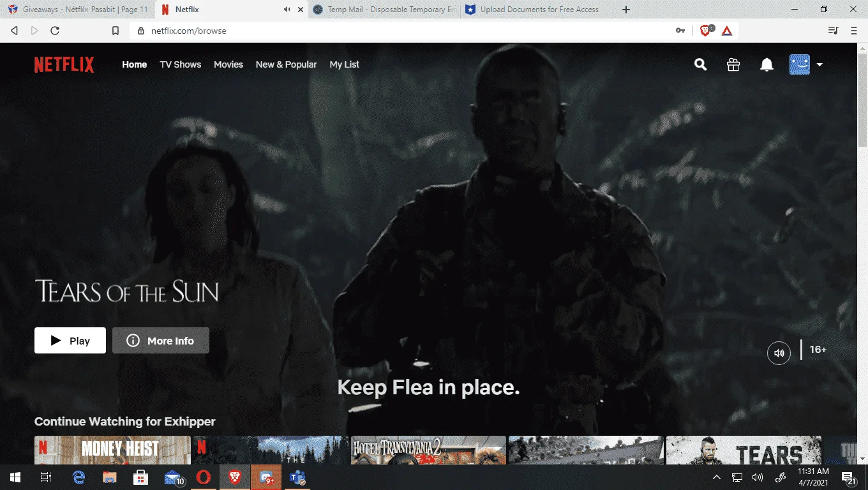Open saved passwords key icon
Viewport: 868px width, 490px height.
click(x=680, y=31)
